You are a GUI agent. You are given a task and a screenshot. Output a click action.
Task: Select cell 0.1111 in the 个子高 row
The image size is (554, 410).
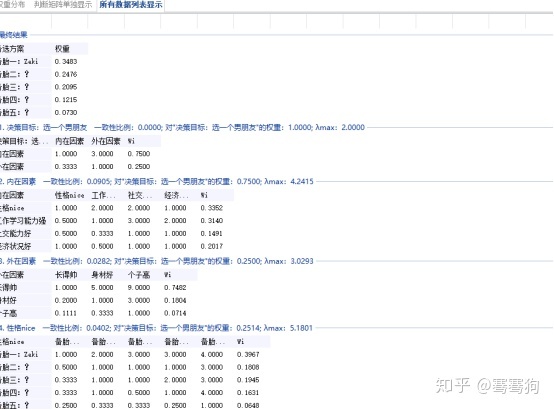click(x=66, y=313)
